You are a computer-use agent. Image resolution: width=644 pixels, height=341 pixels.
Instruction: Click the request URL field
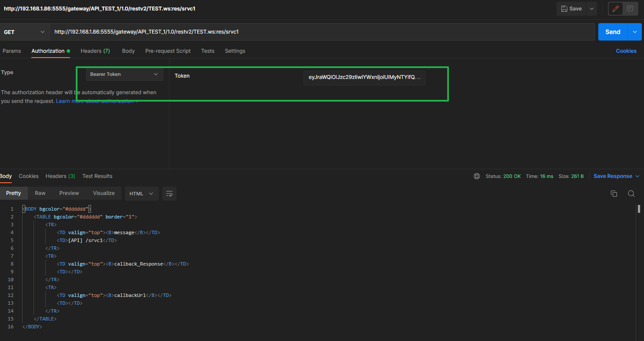pos(322,32)
